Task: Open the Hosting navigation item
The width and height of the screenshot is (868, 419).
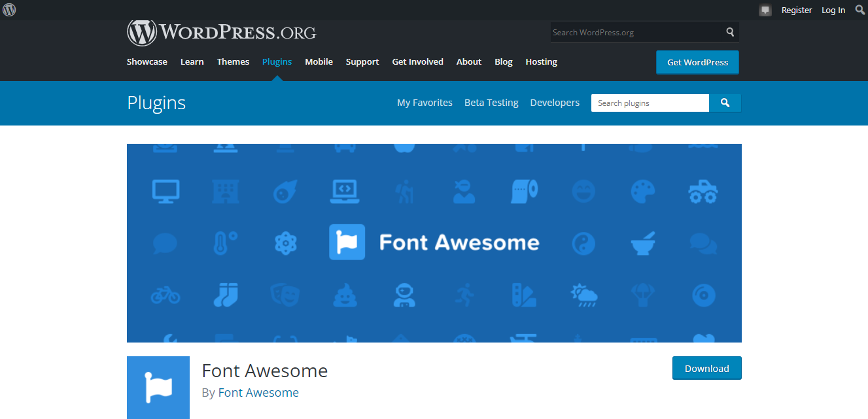Action: coord(542,61)
